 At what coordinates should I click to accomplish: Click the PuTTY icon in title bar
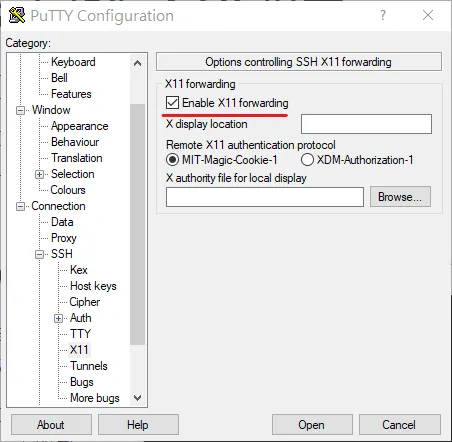coord(17,15)
